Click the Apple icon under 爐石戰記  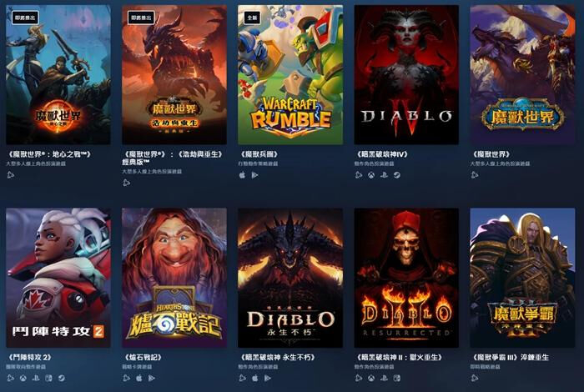[139, 378]
